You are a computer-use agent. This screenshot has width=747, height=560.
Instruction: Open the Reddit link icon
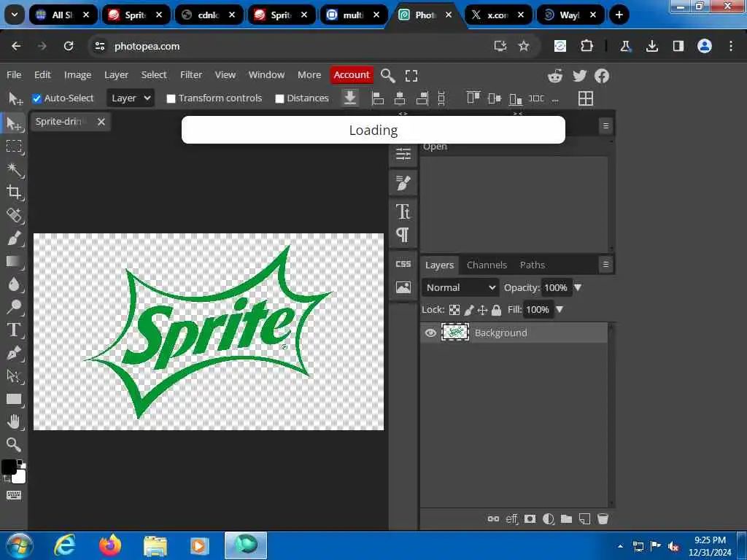pyautogui.click(x=555, y=76)
